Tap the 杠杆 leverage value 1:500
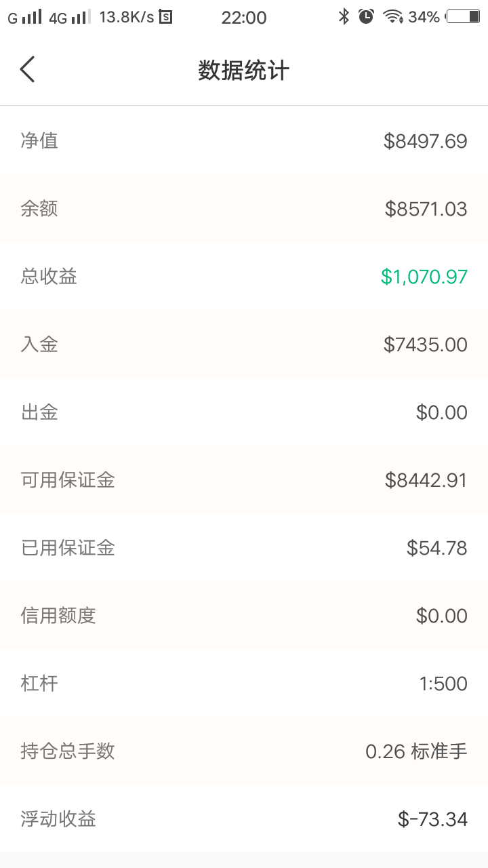Image resolution: width=488 pixels, height=868 pixels. (443, 684)
